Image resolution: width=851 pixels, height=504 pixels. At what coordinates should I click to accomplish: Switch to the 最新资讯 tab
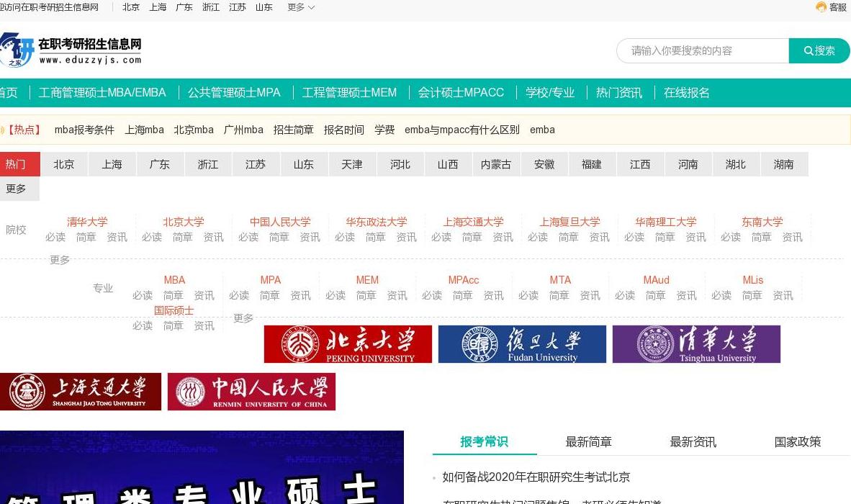click(693, 441)
